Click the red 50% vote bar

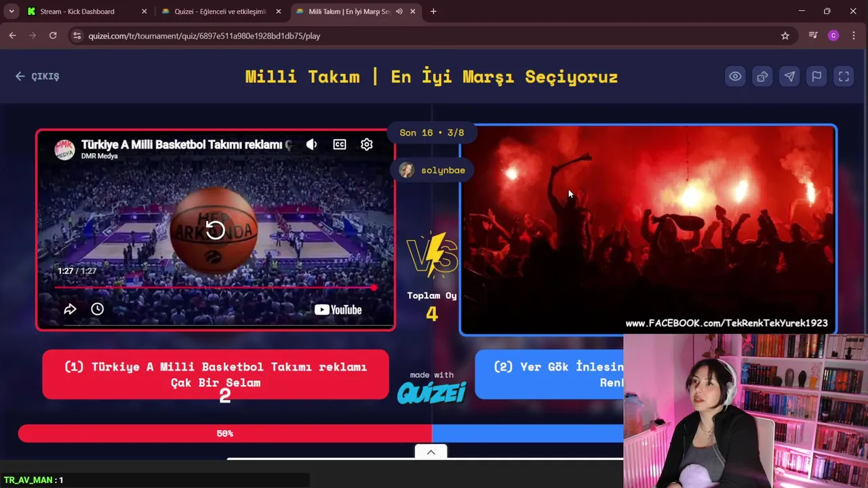pyautogui.click(x=224, y=433)
